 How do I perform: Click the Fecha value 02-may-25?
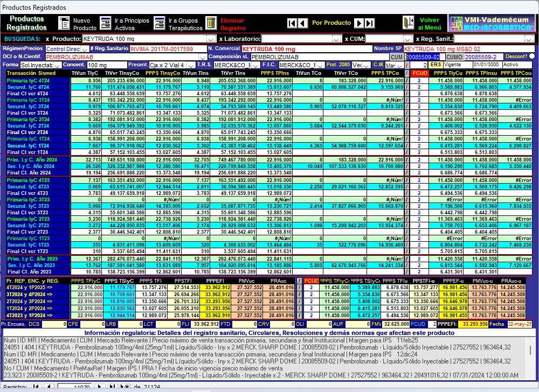tap(520, 324)
